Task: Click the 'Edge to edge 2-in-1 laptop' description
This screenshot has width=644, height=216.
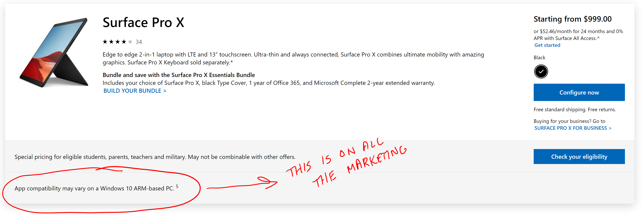Action: (293, 58)
